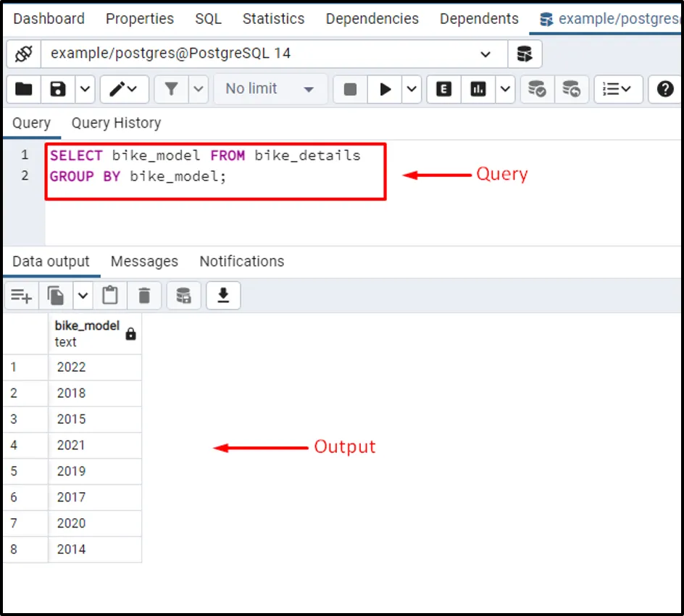Expand the copy options dropdown arrow
Screen dimensions: 684x616
point(83,295)
